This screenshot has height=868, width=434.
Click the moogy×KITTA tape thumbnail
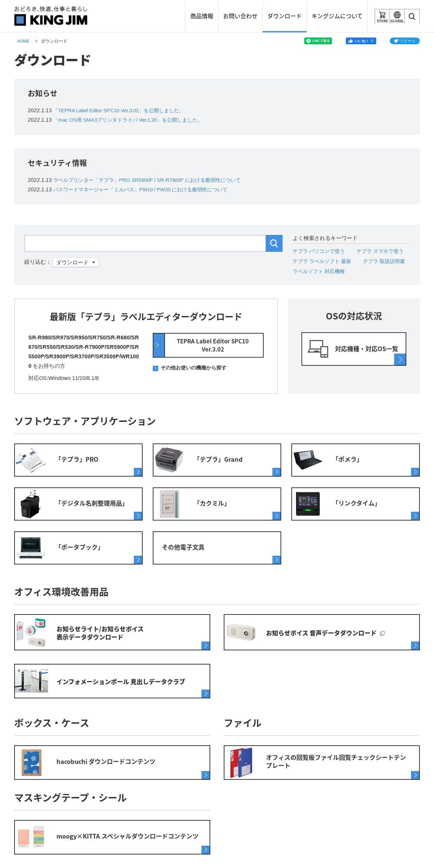pos(31,837)
